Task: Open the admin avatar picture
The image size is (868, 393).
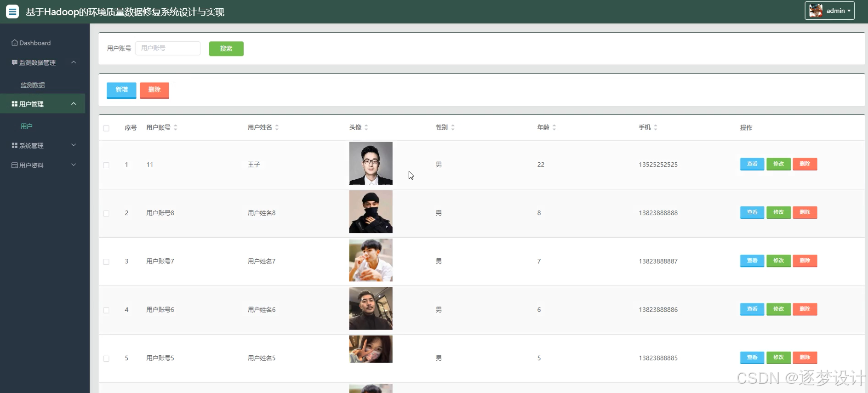Action: [x=816, y=11]
